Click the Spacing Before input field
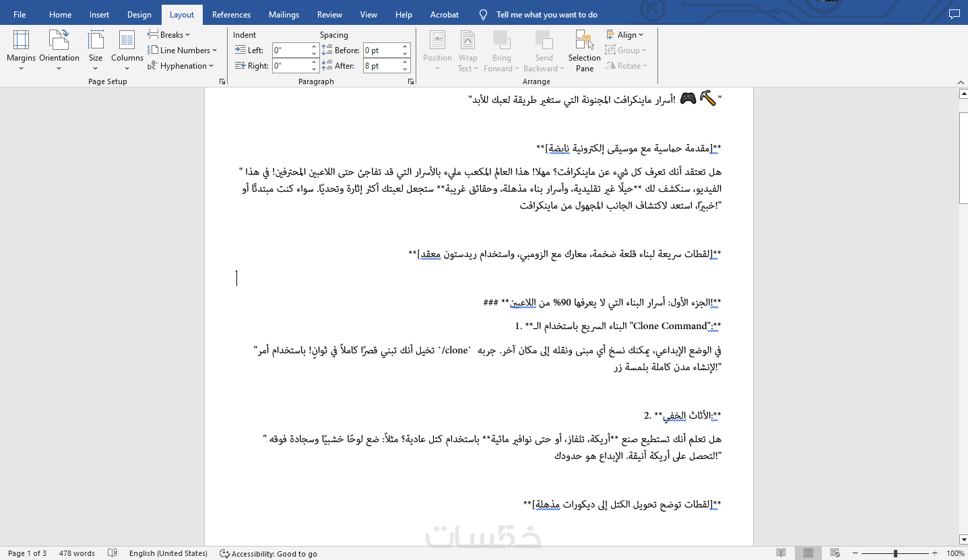 tap(381, 50)
